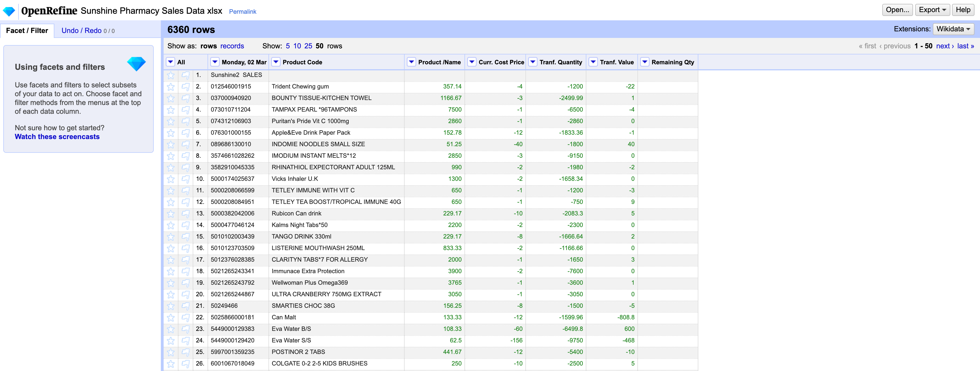The height and width of the screenshot is (371, 980).
Task: Flag row 3 BOUNTY TISSUE row
Action: click(185, 98)
